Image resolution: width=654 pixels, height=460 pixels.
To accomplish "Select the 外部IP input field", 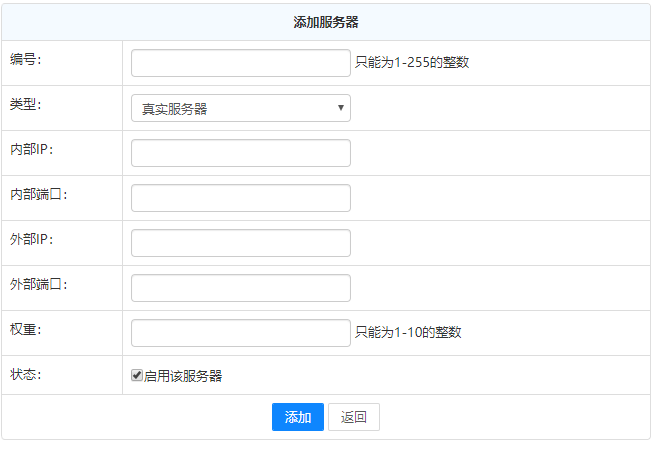I will tap(240, 243).
